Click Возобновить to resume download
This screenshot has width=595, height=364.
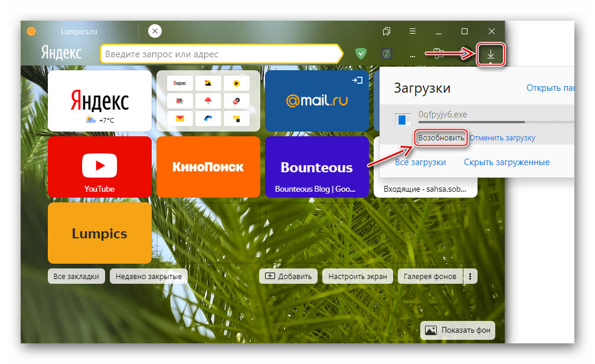[x=441, y=137]
